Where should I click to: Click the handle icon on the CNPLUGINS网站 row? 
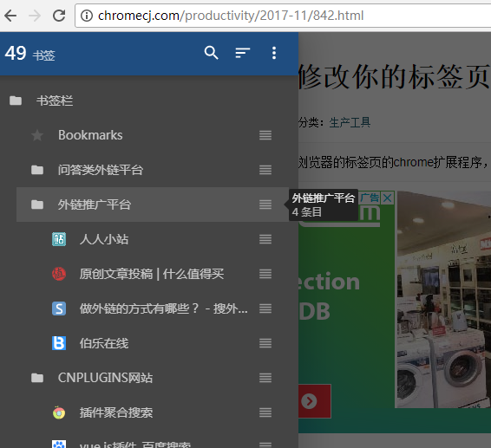[x=265, y=378]
